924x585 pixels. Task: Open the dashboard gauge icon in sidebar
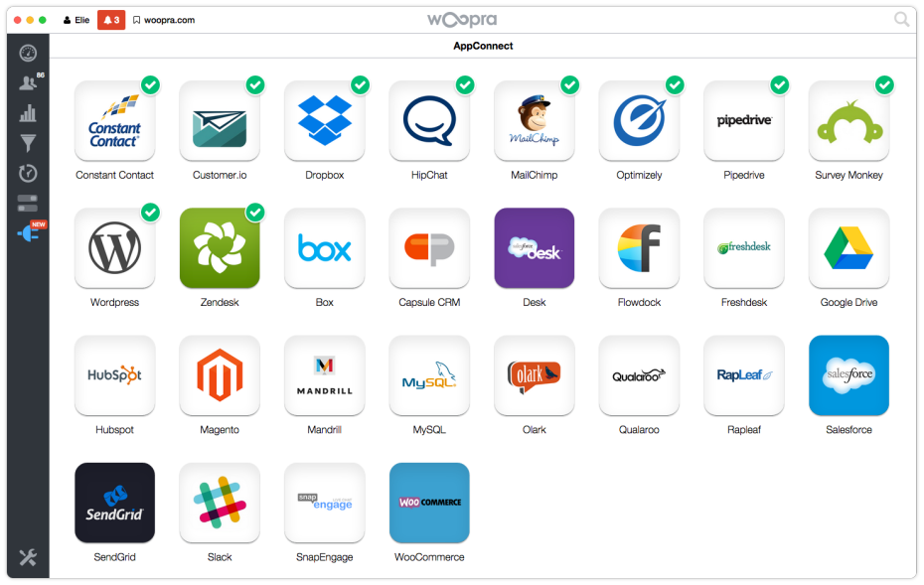point(28,54)
